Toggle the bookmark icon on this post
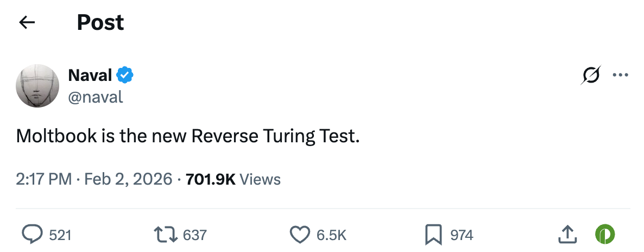Screen dimensions: 644x252 click(433, 235)
